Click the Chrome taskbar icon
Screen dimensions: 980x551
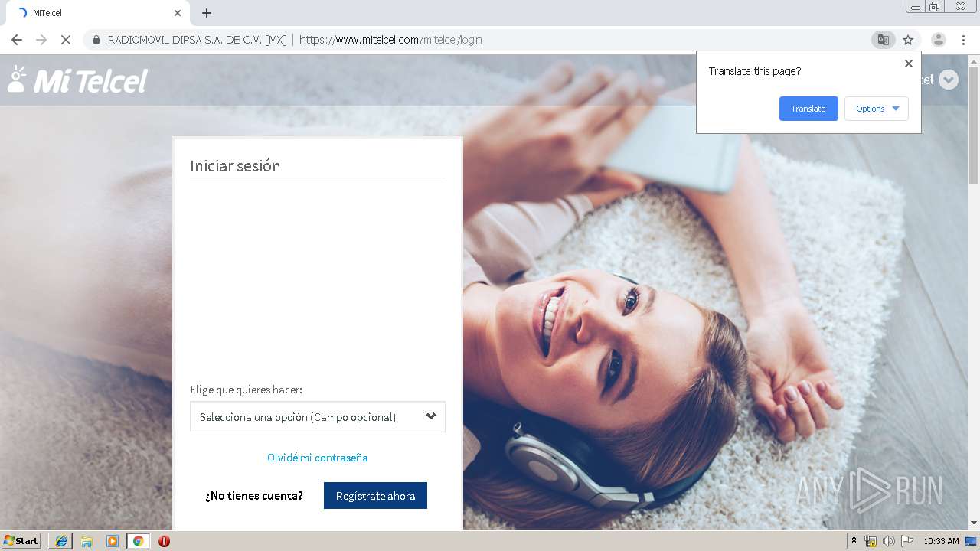[139, 541]
